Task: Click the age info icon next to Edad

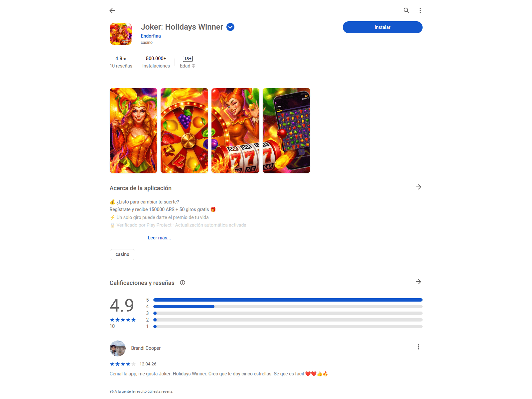Action: 194,66
